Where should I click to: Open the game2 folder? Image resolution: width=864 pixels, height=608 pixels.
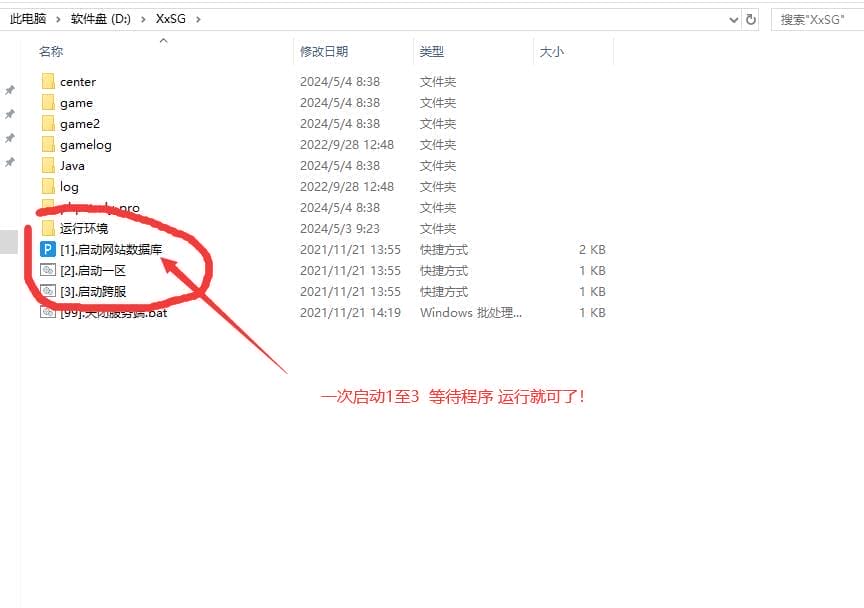(80, 123)
